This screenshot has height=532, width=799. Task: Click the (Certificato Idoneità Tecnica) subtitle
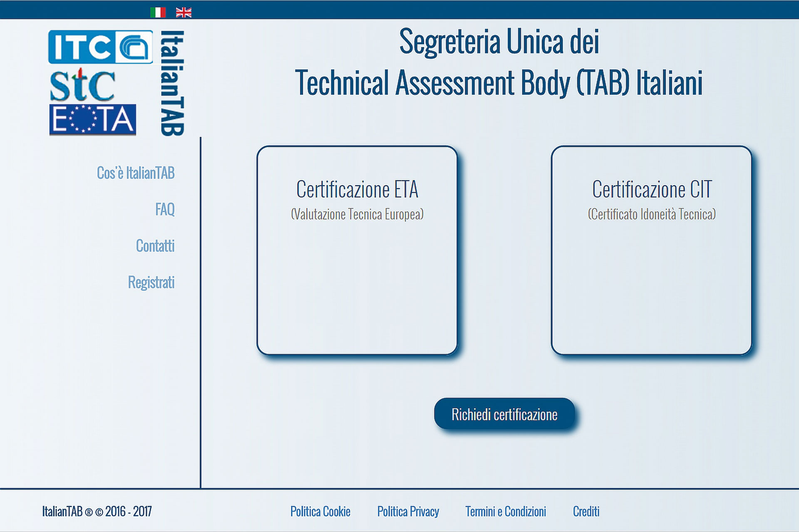pyautogui.click(x=652, y=214)
